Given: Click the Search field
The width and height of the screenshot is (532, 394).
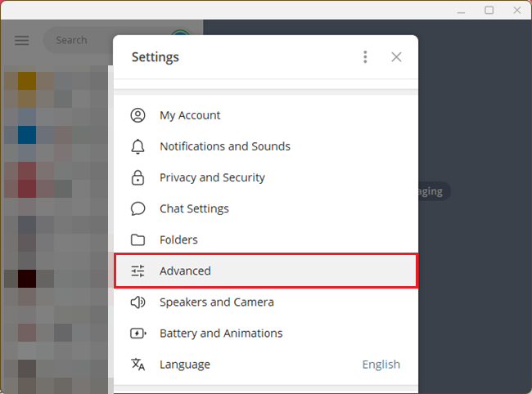Looking at the screenshot, I should tap(82, 40).
